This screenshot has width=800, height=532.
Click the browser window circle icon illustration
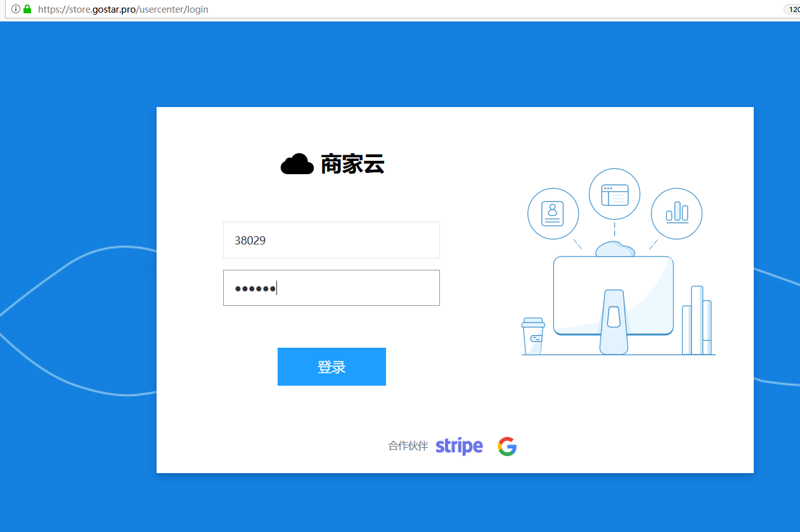tap(614, 194)
